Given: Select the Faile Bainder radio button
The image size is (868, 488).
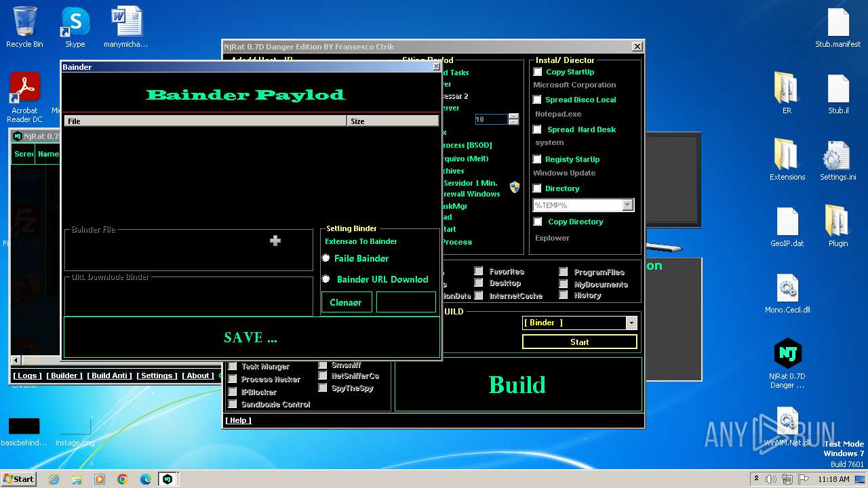Looking at the screenshot, I should click(326, 258).
